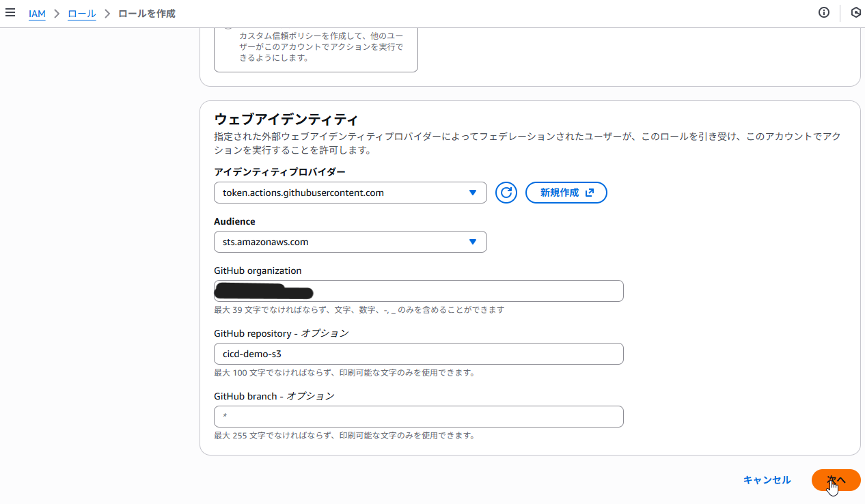Click the Audience dropdown arrow icon
This screenshot has height=504, width=865.
coord(472,241)
